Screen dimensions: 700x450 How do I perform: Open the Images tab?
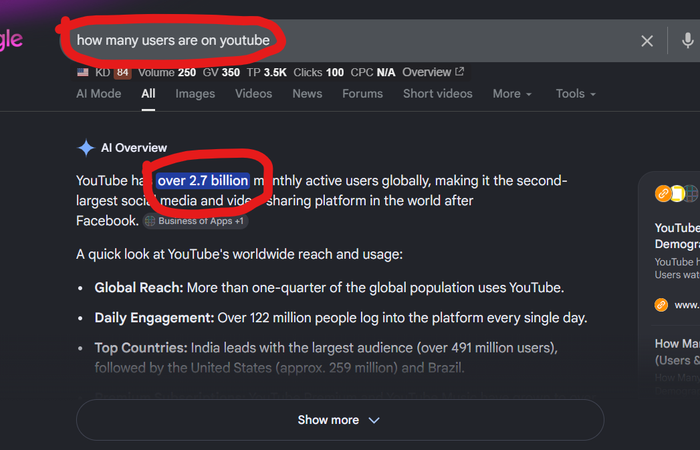tap(195, 94)
